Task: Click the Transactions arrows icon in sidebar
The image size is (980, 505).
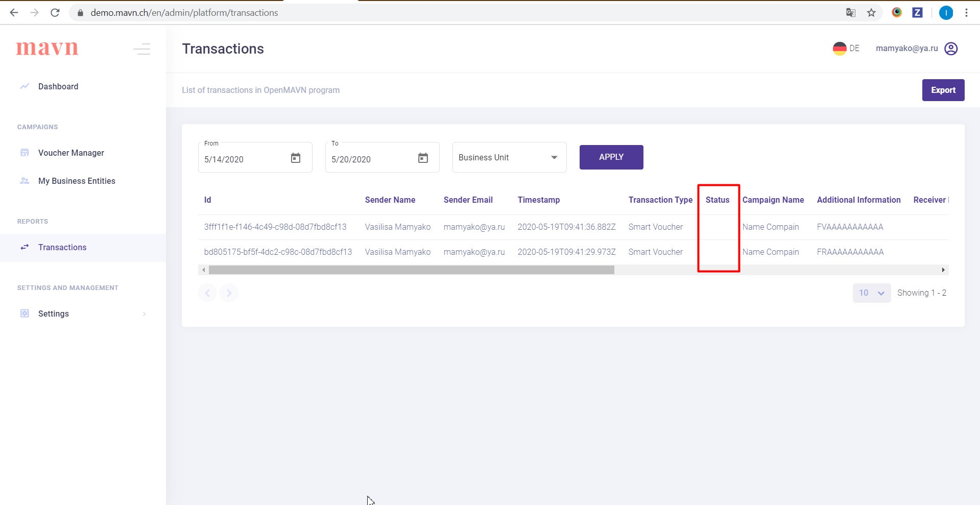Action: click(x=25, y=247)
